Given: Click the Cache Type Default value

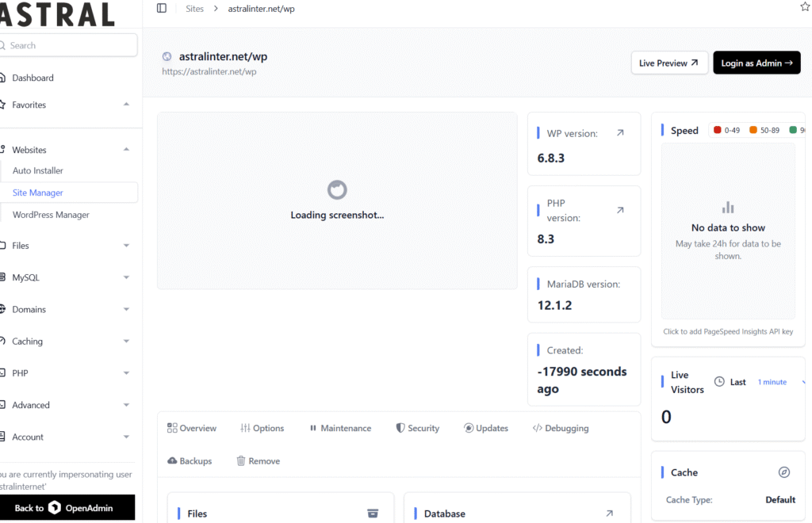Looking at the screenshot, I should 780,499.
